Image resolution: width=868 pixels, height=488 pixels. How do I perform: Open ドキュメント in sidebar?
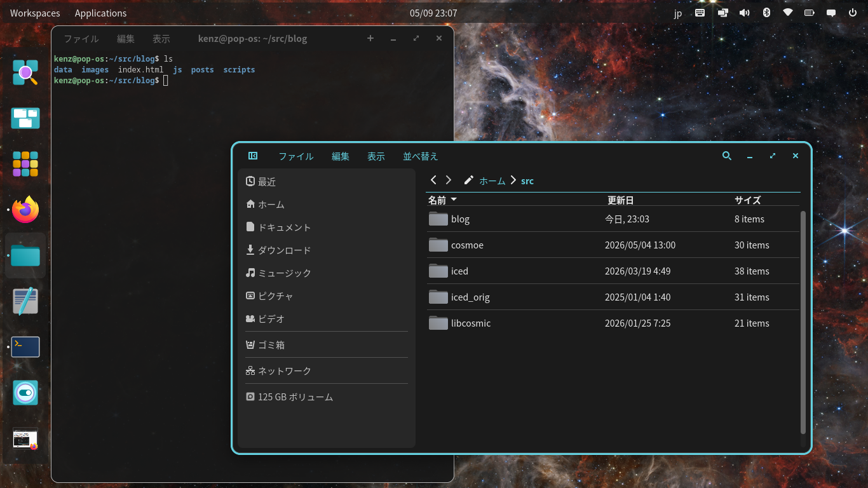(327, 227)
